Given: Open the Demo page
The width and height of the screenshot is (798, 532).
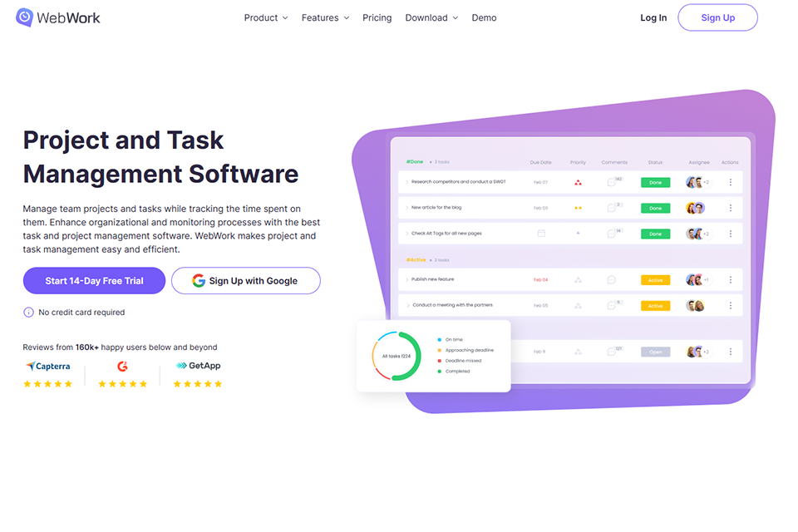Looking at the screenshot, I should coord(484,17).
